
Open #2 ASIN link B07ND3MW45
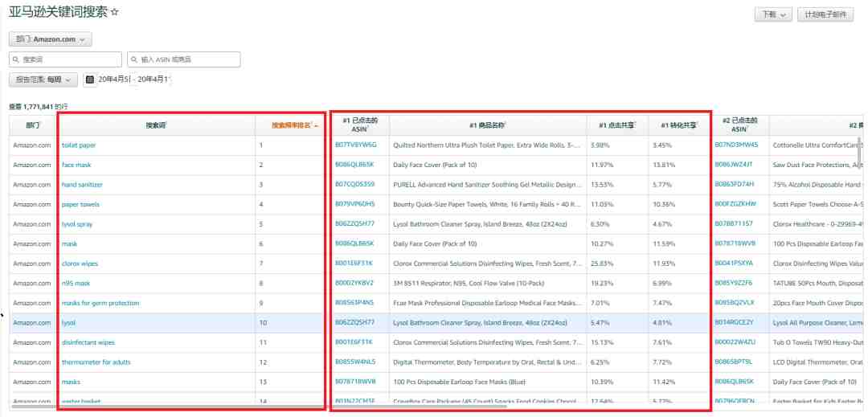point(736,145)
